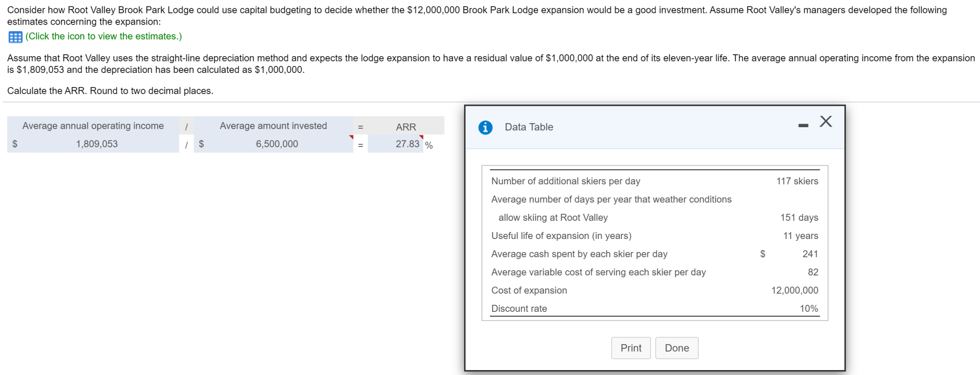Click "allow skiing at Root Valley" row label

click(553, 218)
